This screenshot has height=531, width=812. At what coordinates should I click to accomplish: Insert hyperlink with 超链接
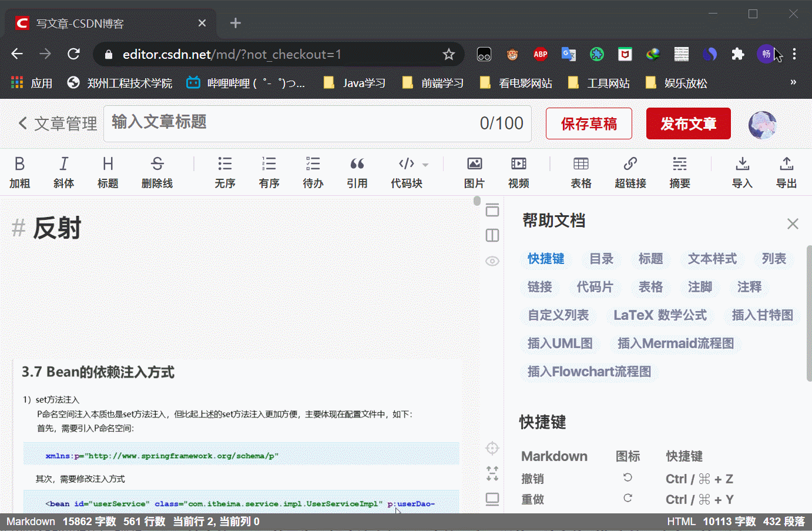[x=630, y=172]
